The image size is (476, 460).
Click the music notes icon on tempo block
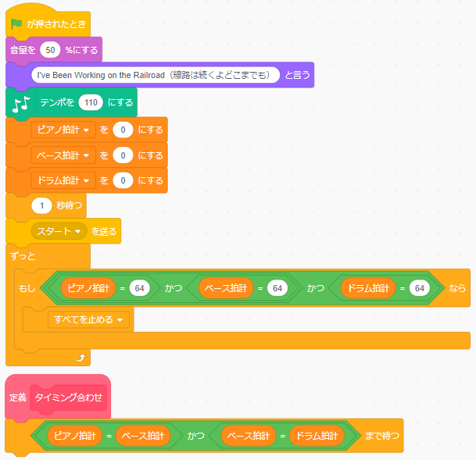(21, 104)
